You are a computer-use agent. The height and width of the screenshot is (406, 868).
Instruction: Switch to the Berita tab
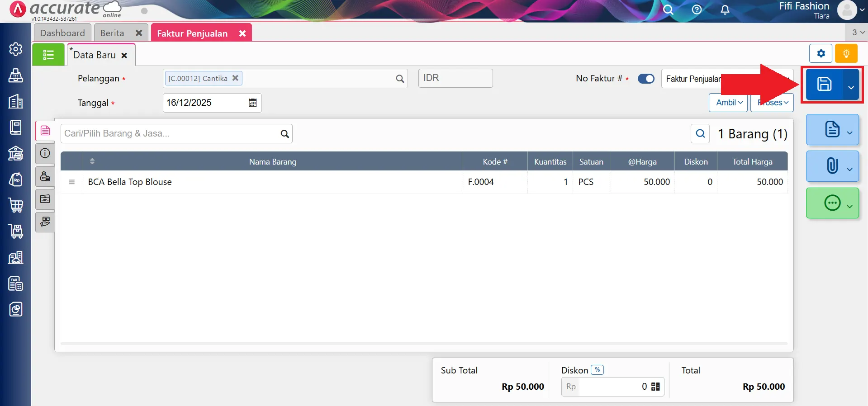(x=112, y=33)
